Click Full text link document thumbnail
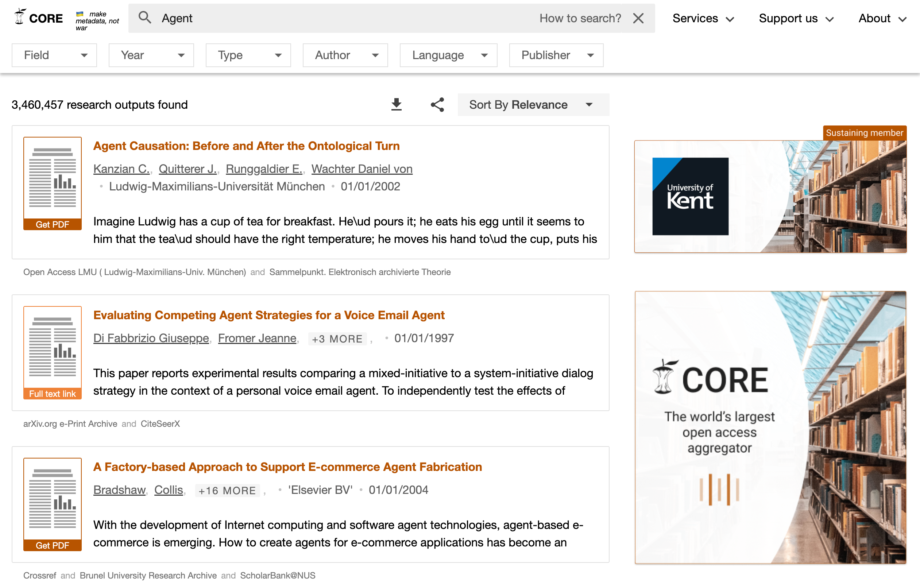The height and width of the screenshot is (588, 920). click(x=52, y=352)
